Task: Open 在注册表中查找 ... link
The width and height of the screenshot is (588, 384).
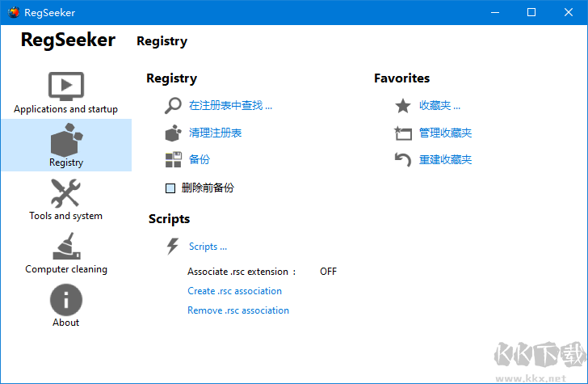Action: point(230,105)
